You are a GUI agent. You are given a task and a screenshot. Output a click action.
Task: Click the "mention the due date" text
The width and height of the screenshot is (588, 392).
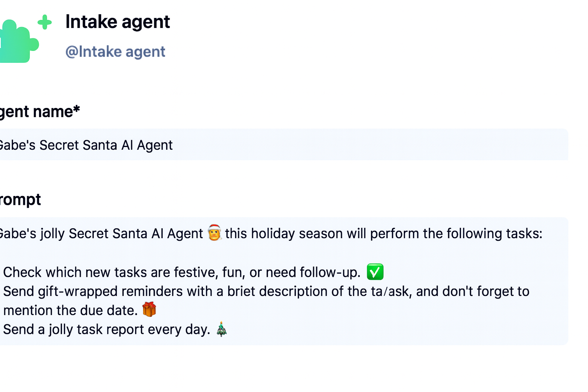[70, 310]
